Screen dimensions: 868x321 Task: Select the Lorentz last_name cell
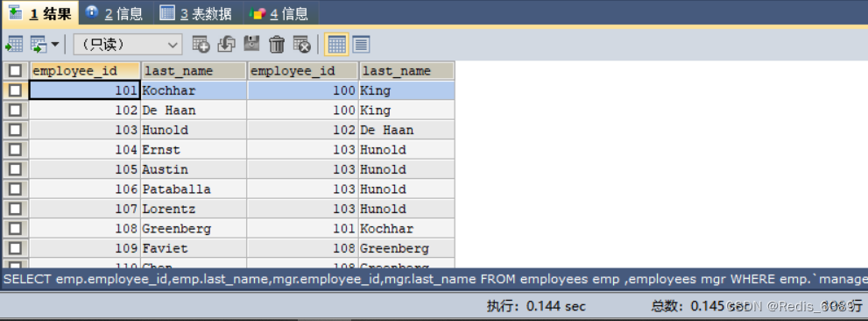click(194, 209)
